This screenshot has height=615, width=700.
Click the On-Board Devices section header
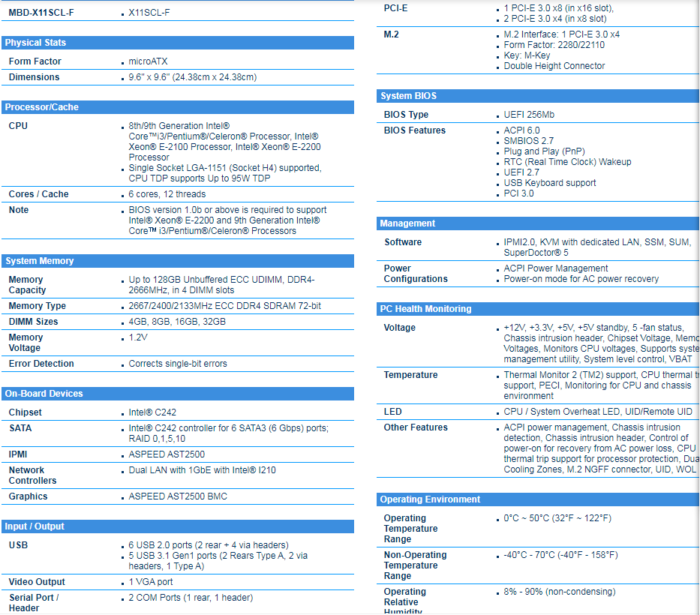(x=44, y=394)
